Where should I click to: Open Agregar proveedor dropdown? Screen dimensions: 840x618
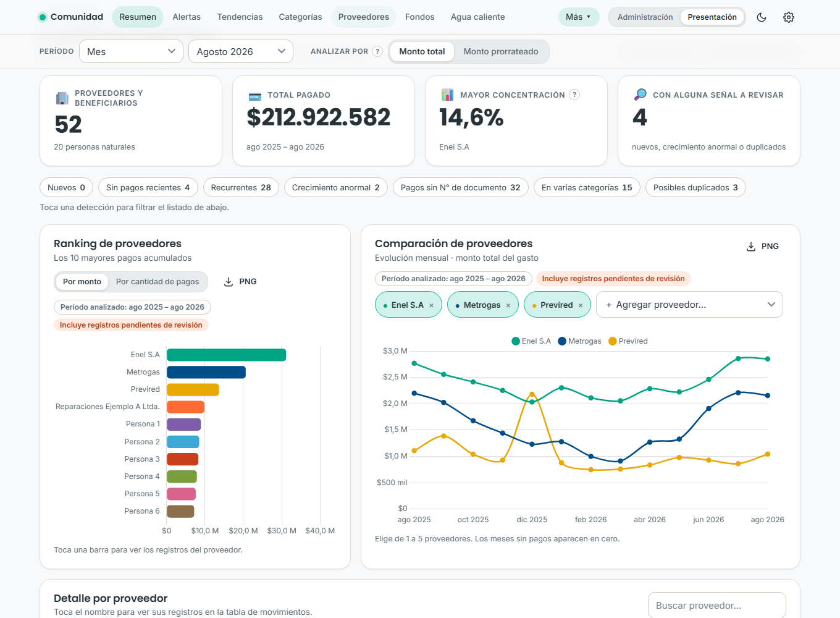coord(689,305)
